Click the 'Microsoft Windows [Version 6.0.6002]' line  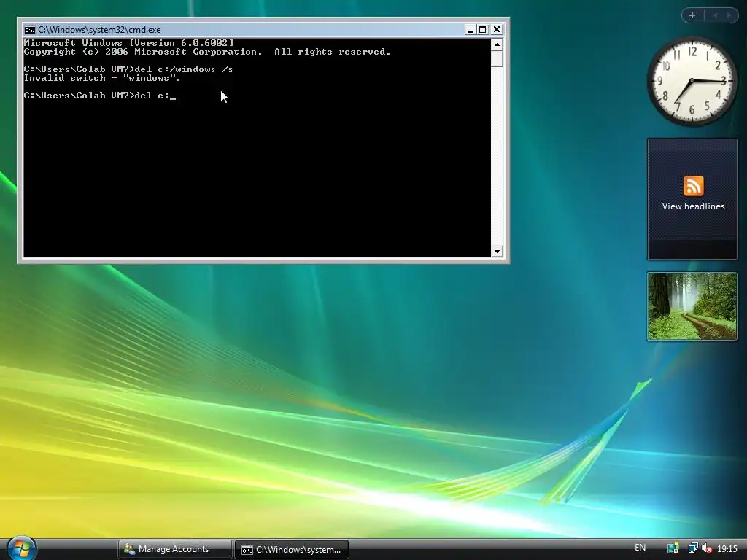[x=128, y=43]
